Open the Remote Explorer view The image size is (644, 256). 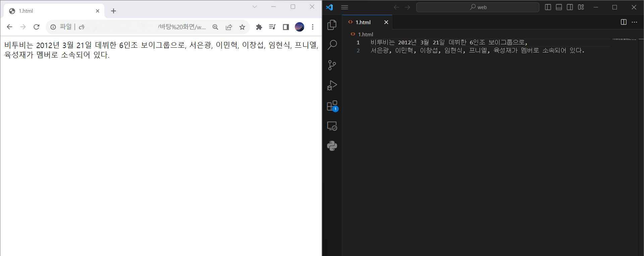(x=332, y=126)
